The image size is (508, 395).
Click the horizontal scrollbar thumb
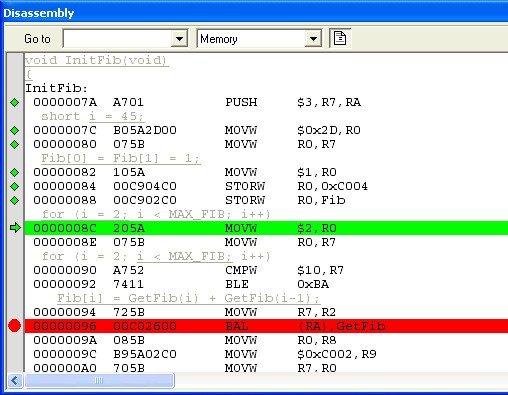coord(99,380)
